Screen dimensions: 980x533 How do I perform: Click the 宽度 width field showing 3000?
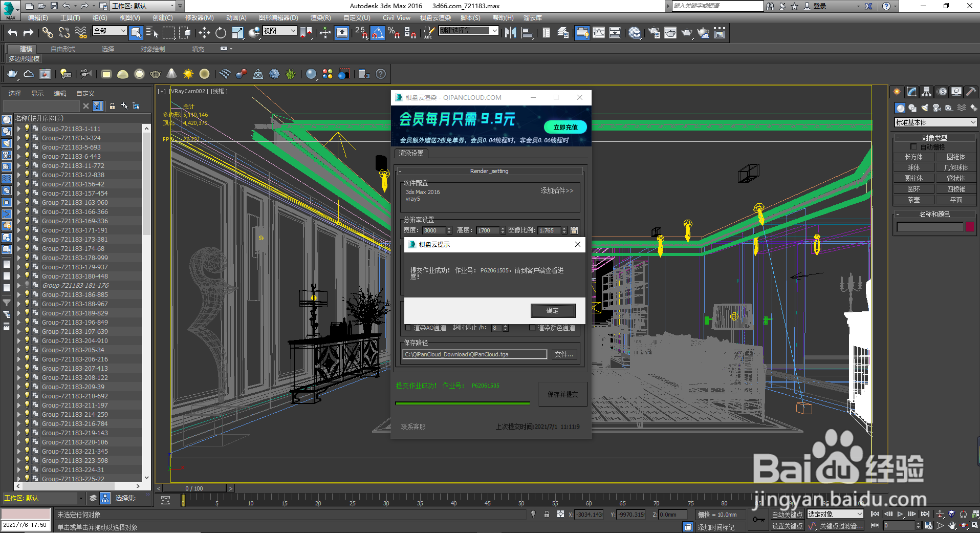click(x=434, y=230)
